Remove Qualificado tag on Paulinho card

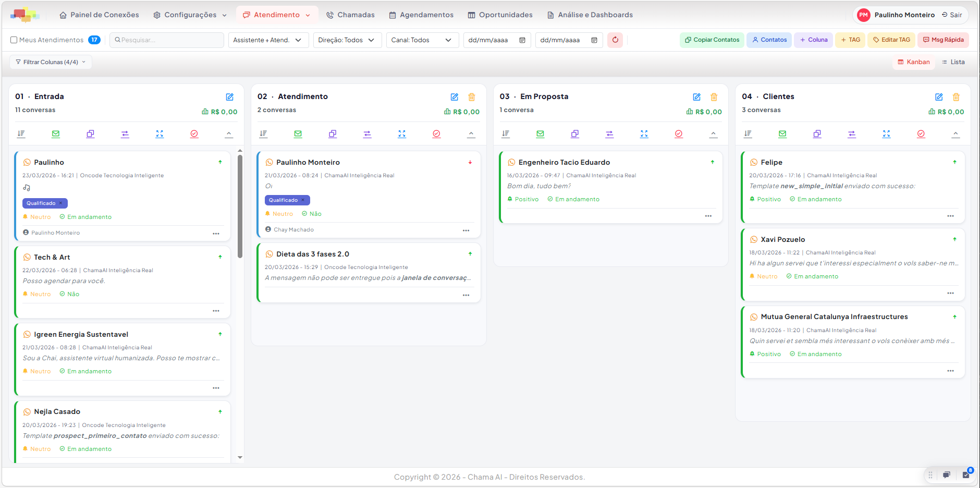[60, 203]
